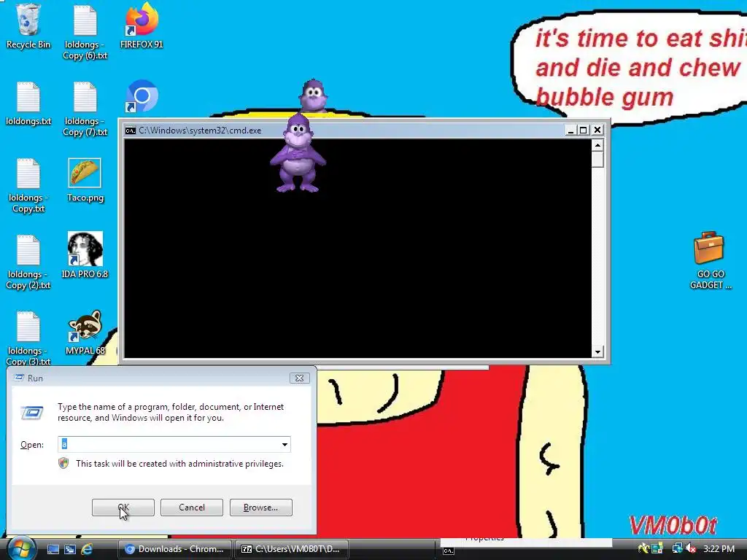Select the Taco.png image file
747x560 pixels.
(85, 180)
